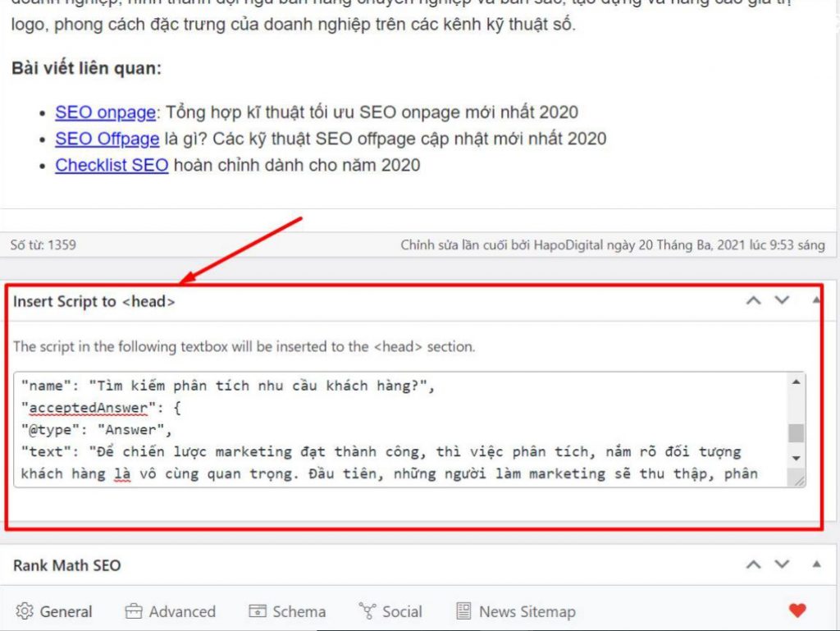The height and width of the screenshot is (631, 840).
Task: Move Rank Math SEO panel down
Action: point(782,564)
